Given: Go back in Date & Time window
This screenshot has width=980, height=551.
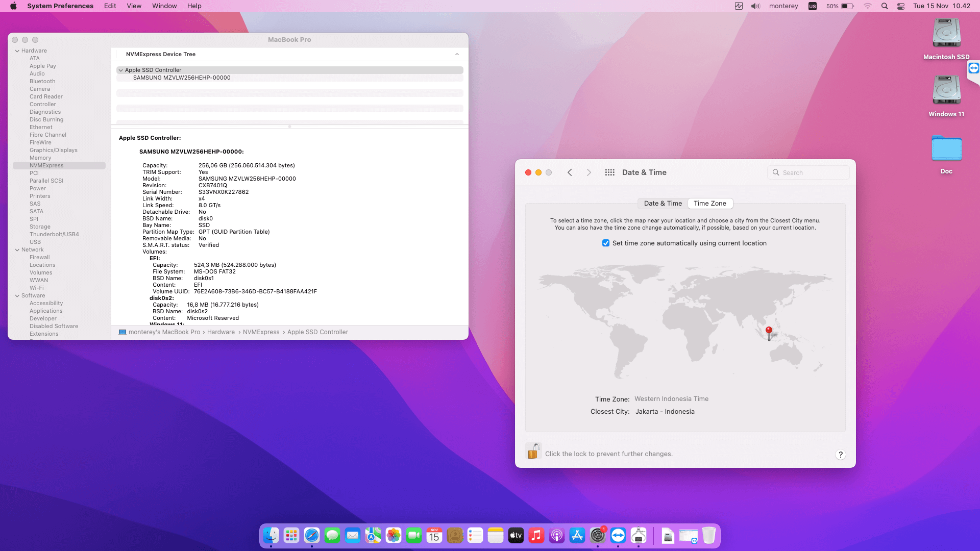Looking at the screenshot, I should (570, 172).
